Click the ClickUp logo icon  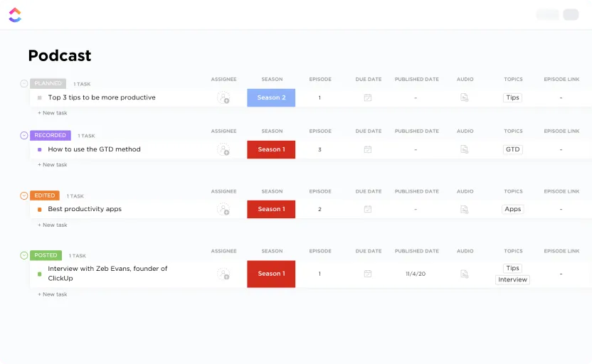coord(15,15)
